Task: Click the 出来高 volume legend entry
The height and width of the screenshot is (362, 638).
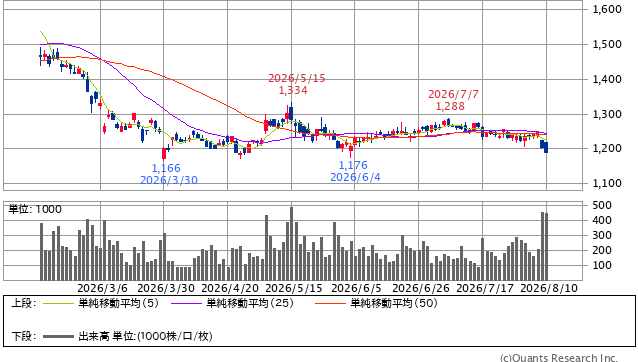Action: (145, 336)
